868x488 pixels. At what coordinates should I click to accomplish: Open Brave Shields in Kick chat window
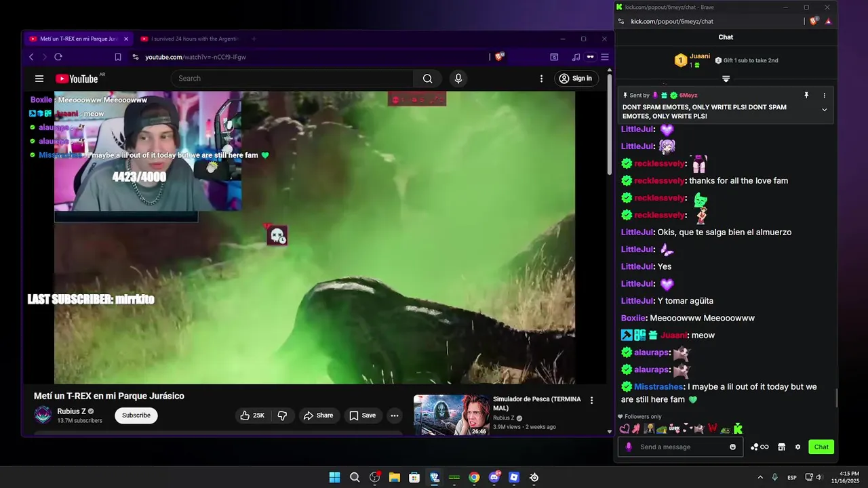(814, 21)
